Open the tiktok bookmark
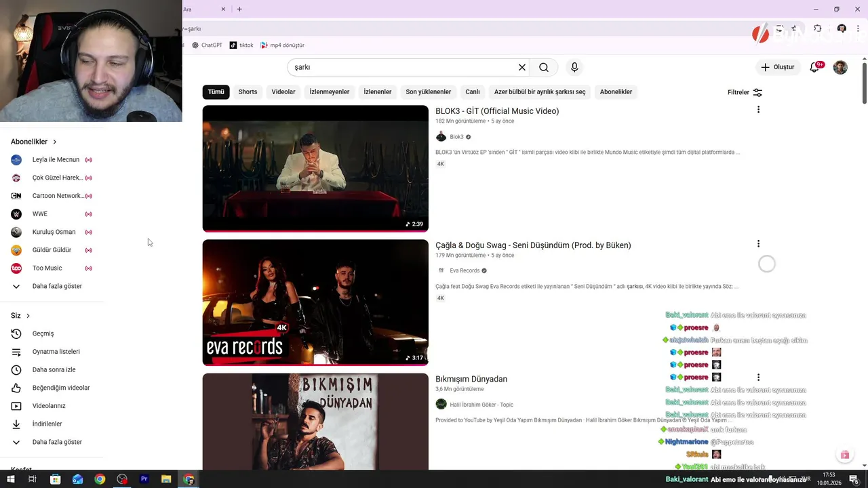This screenshot has width=868, height=488. click(x=241, y=45)
